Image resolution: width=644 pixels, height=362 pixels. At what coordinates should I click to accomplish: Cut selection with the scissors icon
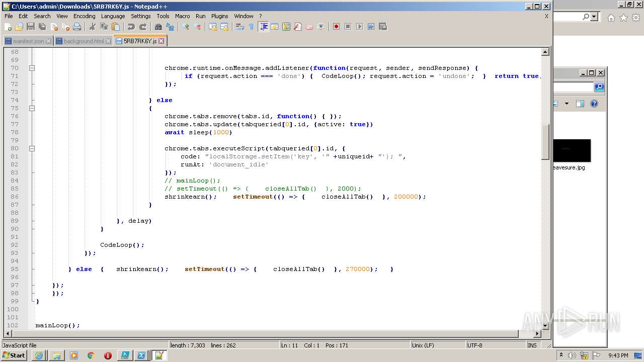[x=93, y=27]
